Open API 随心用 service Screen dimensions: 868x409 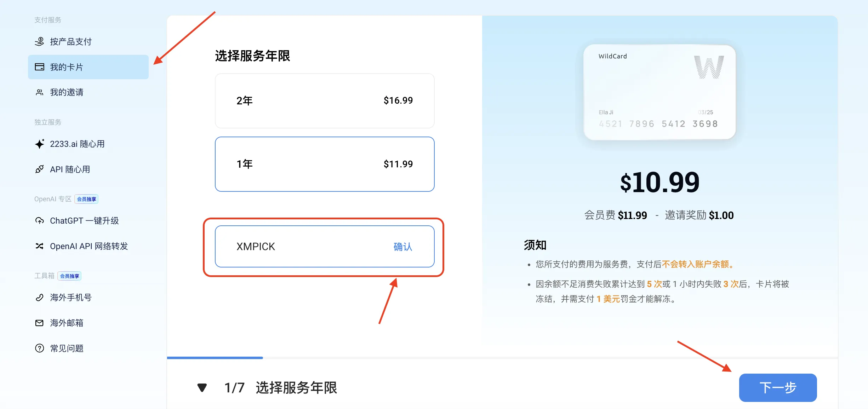point(88,169)
